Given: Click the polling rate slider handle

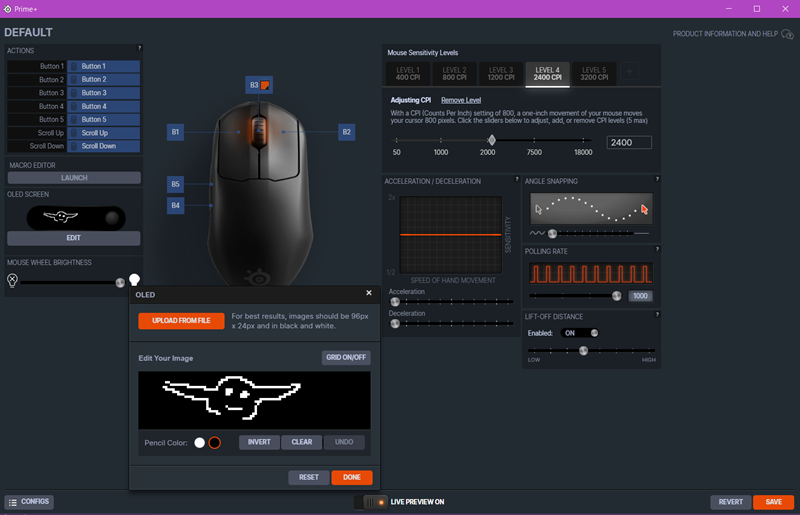Looking at the screenshot, I should pos(616,296).
